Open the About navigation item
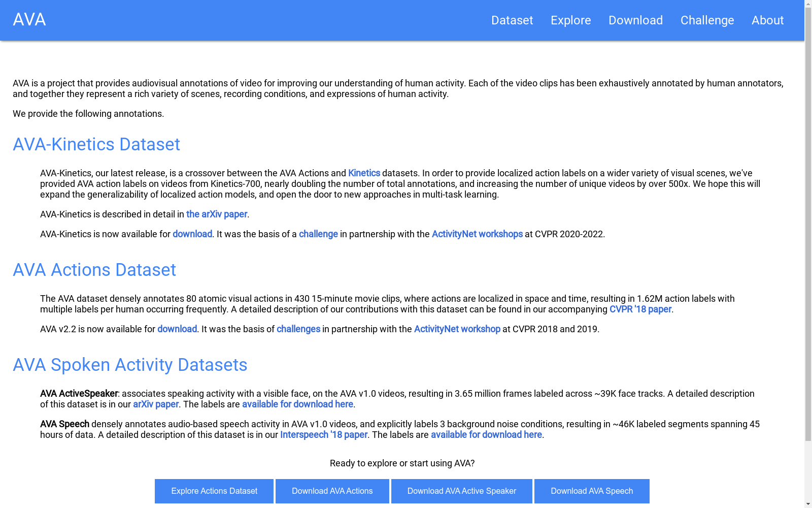Screen dimensions: 812x508 click(x=767, y=20)
